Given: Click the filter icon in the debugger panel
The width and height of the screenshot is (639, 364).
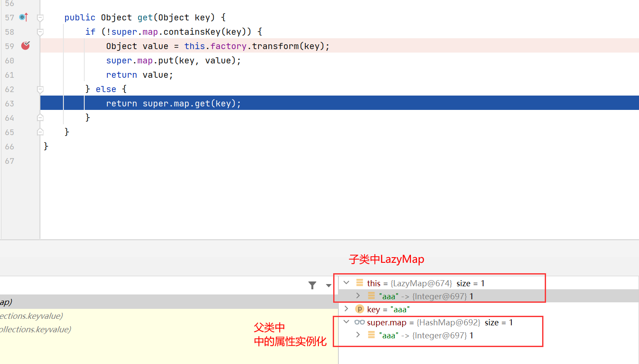Looking at the screenshot, I should pos(312,285).
